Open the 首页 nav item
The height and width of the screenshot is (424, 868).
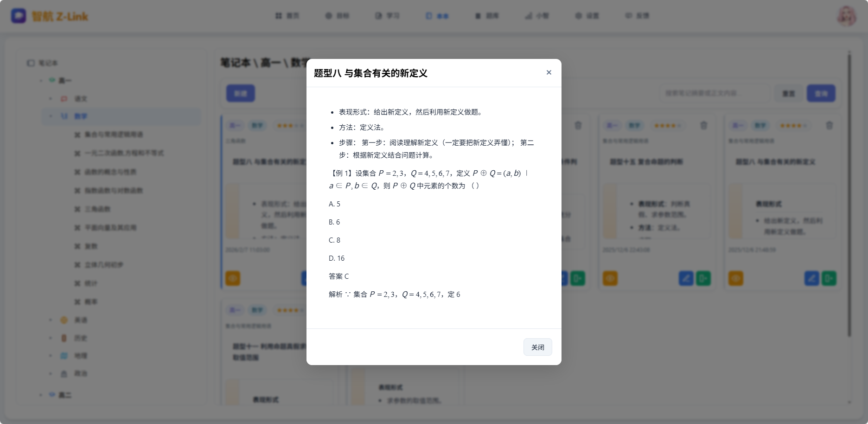coord(287,16)
